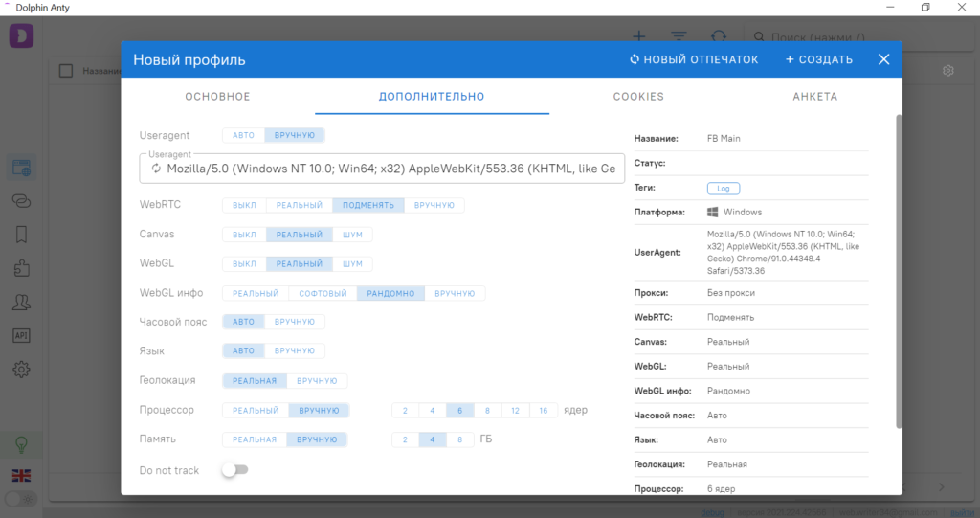
Task: Click the refresh icon inside the Useragent field
Action: (x=156, y=169)
